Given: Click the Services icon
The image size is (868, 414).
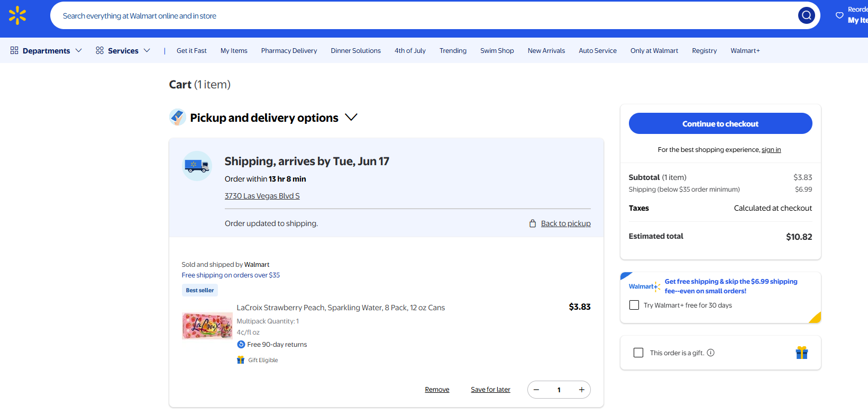Looking at the screenshot, I should [x=99, y=50].
